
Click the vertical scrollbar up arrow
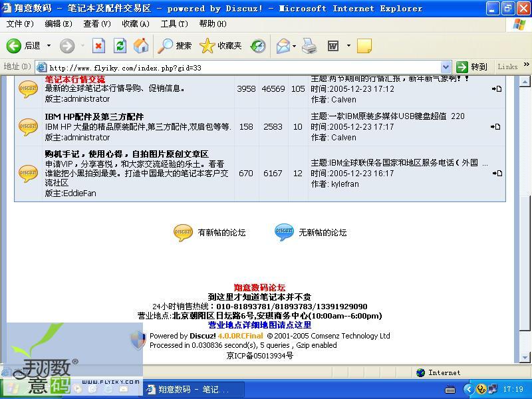(x=525, y=81)
